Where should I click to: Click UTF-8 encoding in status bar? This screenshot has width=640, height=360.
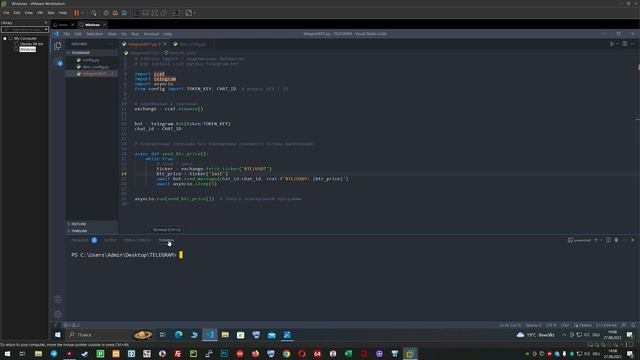click(551, 325)
